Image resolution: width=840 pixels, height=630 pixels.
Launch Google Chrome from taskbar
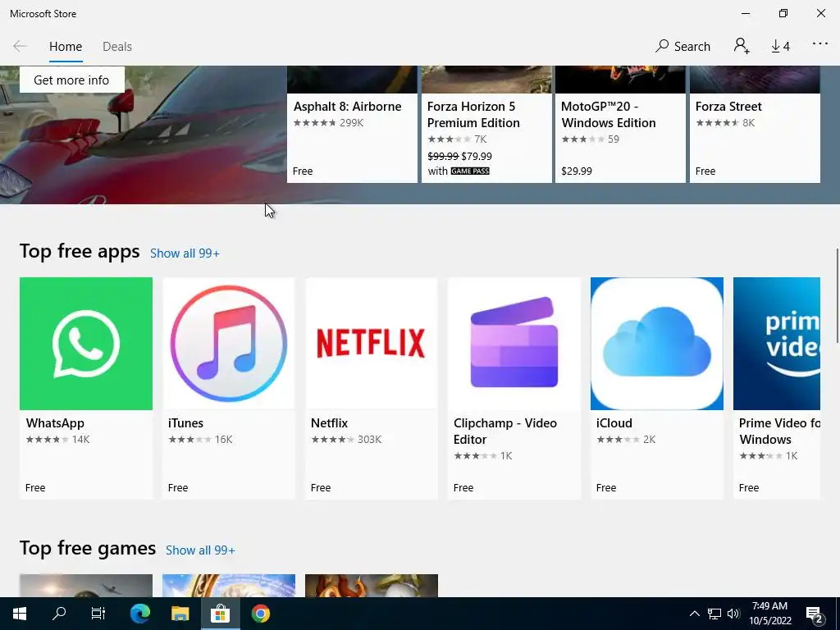click(261, 614)
